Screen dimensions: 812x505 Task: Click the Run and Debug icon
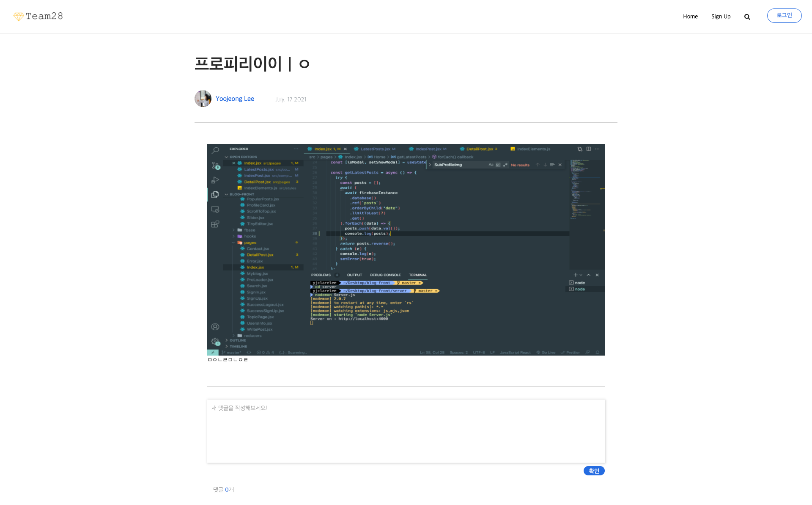215,180
